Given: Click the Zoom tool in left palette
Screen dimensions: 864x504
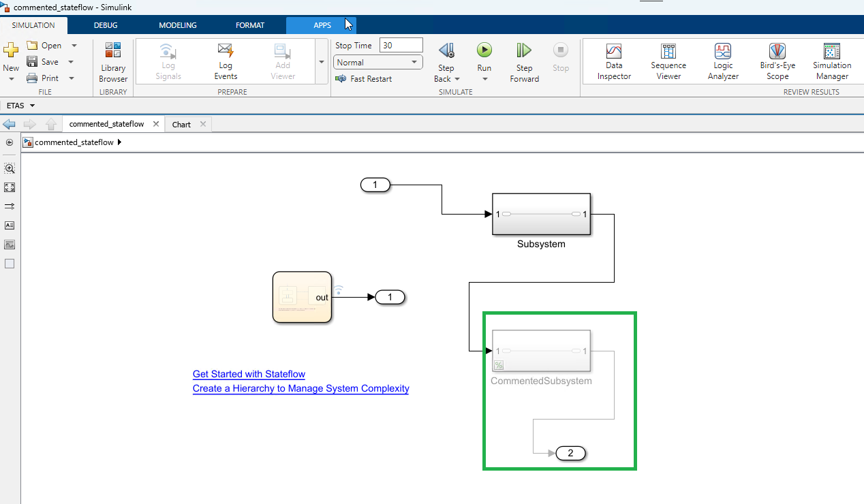Looking at the screenshot, I should (x=10, y=168).
